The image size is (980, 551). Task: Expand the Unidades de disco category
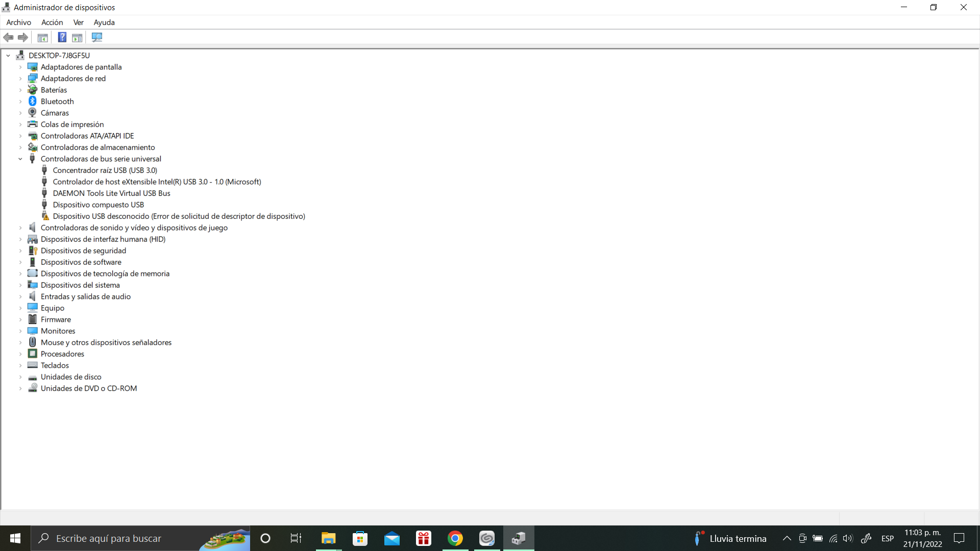coord(20,377)
